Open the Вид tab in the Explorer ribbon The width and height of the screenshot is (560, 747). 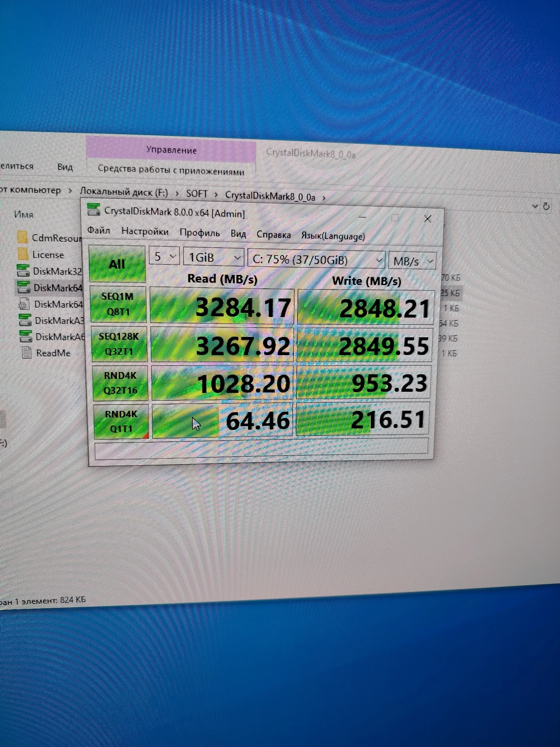point(65,167)
